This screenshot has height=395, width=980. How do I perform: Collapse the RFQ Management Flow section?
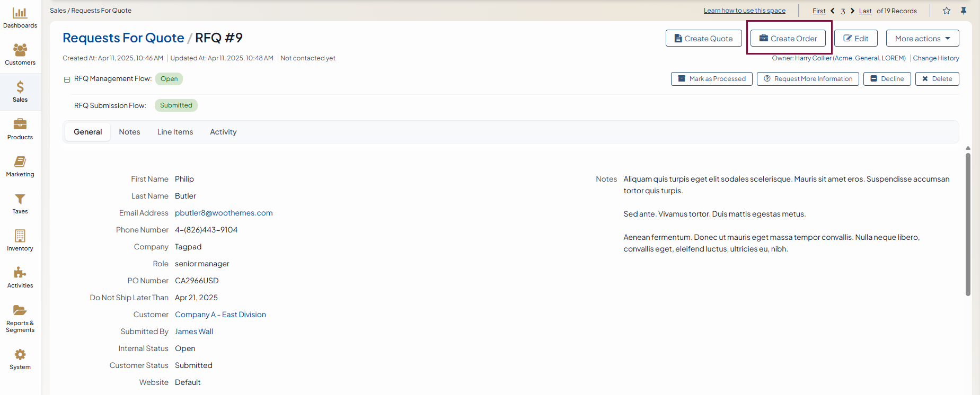67,79
